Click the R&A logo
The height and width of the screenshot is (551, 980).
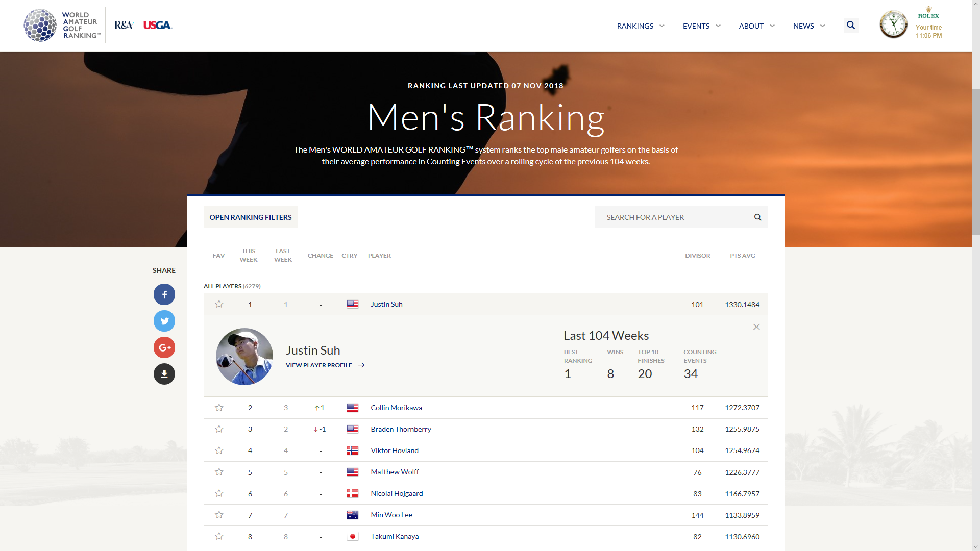tap(124, 25)
